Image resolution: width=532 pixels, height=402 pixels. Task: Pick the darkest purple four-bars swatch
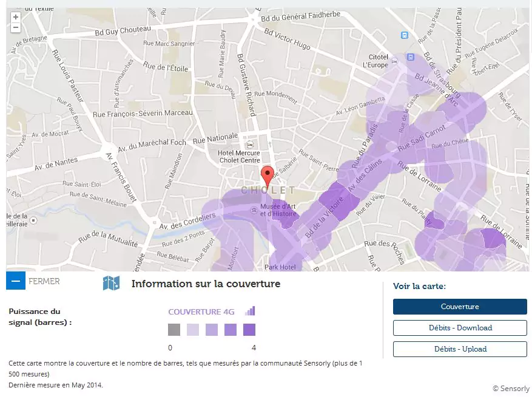(x=249, y=330)
